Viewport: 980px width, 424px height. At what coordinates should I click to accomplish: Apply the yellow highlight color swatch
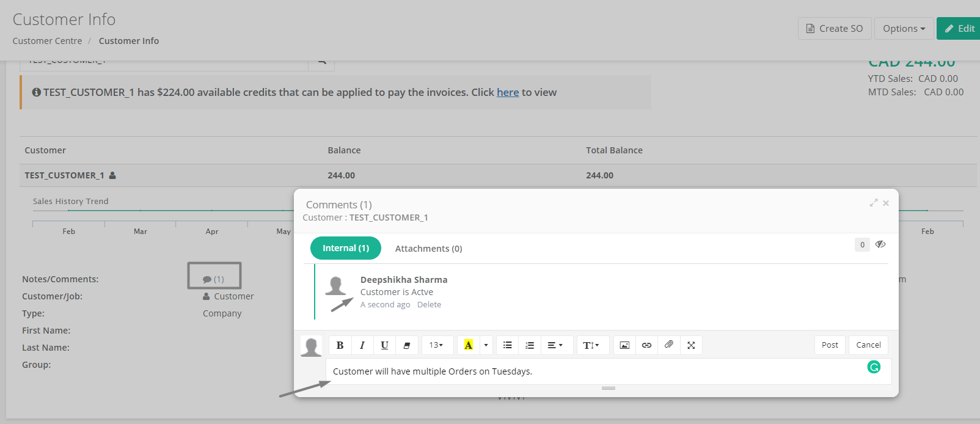pos(469,345)
